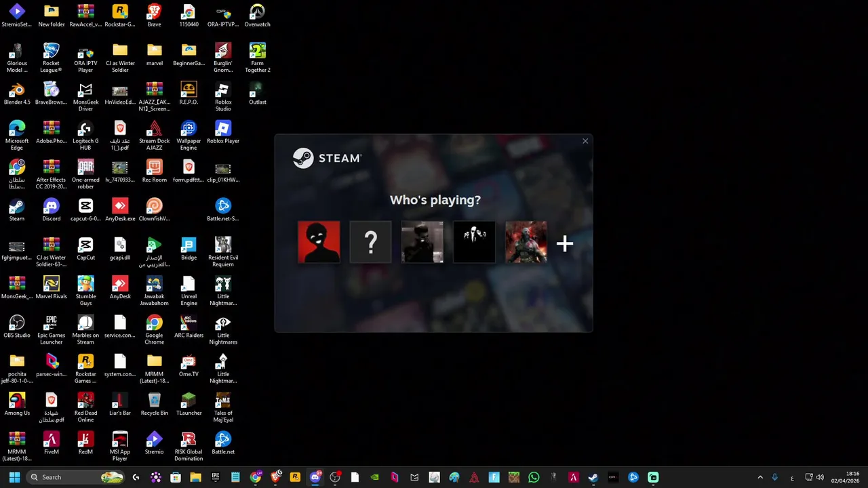This screenshot has width=868, height=488.
Task: Launch Roblox Studio desktop shortcut
Action: tap(223, 97)
